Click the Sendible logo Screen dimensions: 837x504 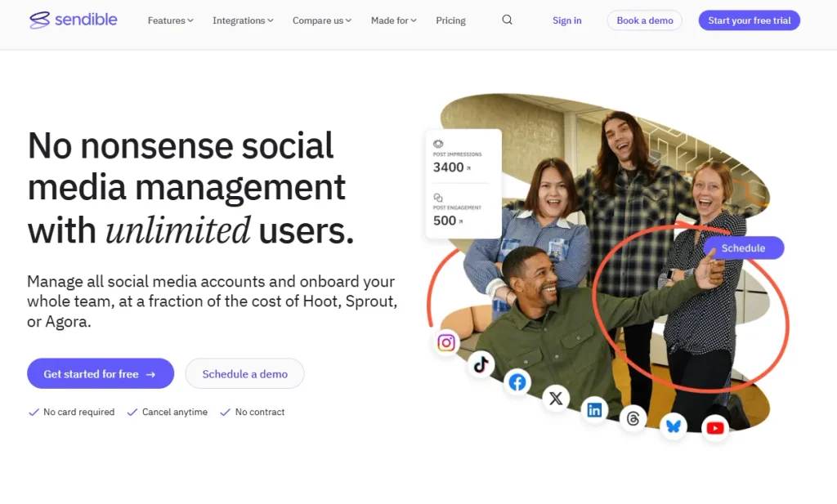coord(73,20)
